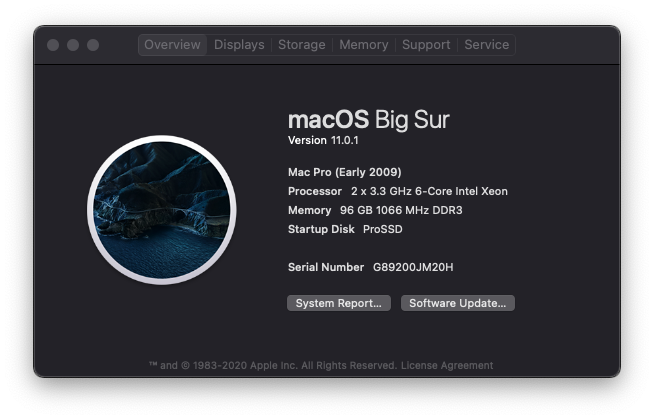The image size is (654, 419).
Task: Click the Processor label
Action: tap(314, 191)
